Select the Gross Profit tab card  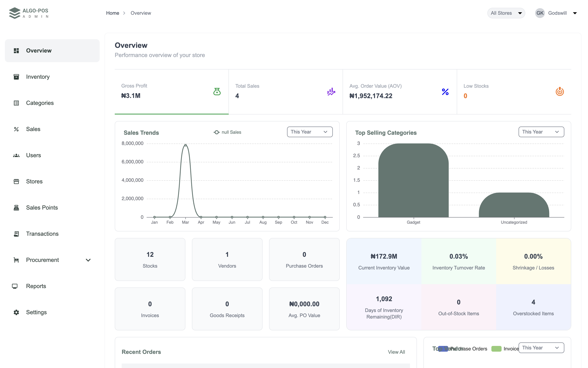click(x=171, y=92)
